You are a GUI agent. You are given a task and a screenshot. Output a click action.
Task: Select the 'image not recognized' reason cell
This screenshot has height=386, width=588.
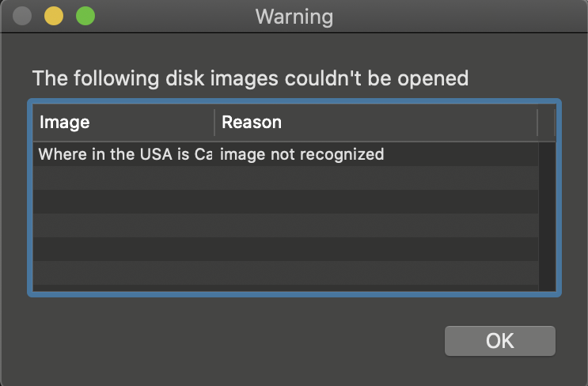coord(302,154)
